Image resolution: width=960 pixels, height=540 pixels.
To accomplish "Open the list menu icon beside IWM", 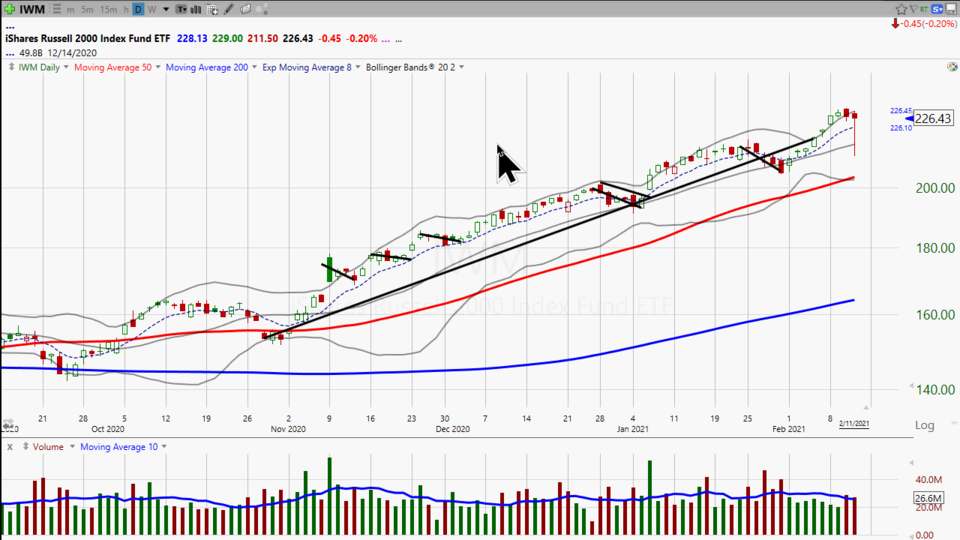I will pyautogui.click(x=56, y=9).
